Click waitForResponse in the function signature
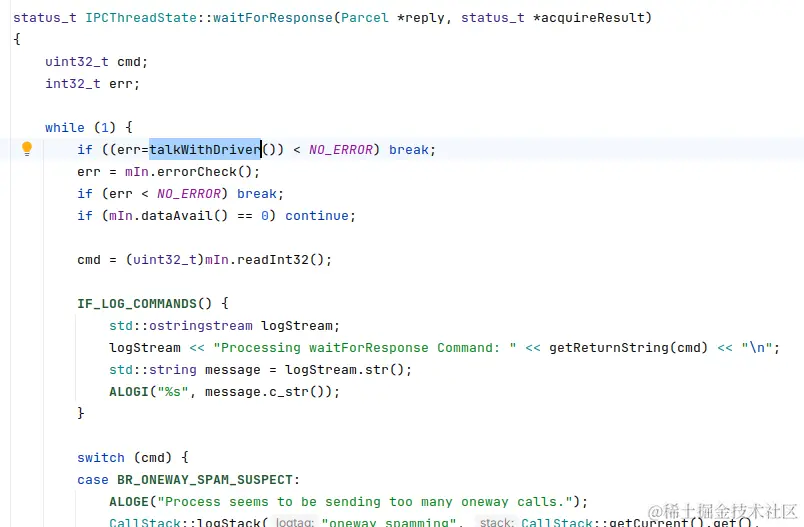804x527 pixels. point(273,17)
